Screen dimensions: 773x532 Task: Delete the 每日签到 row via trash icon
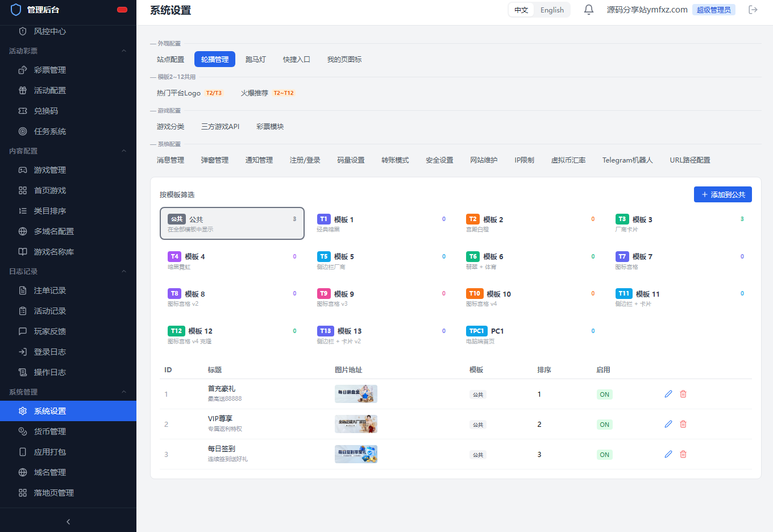683,454
